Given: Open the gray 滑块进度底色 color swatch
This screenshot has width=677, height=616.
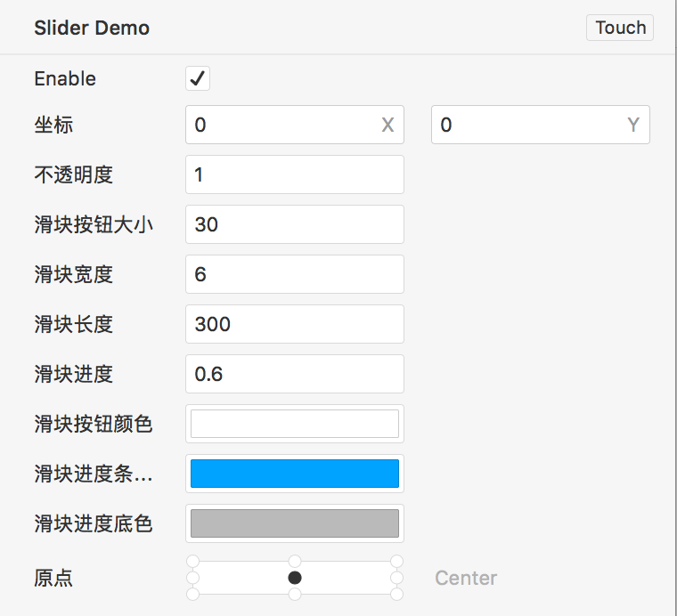Looking at the screenshot, I should 294,523.
